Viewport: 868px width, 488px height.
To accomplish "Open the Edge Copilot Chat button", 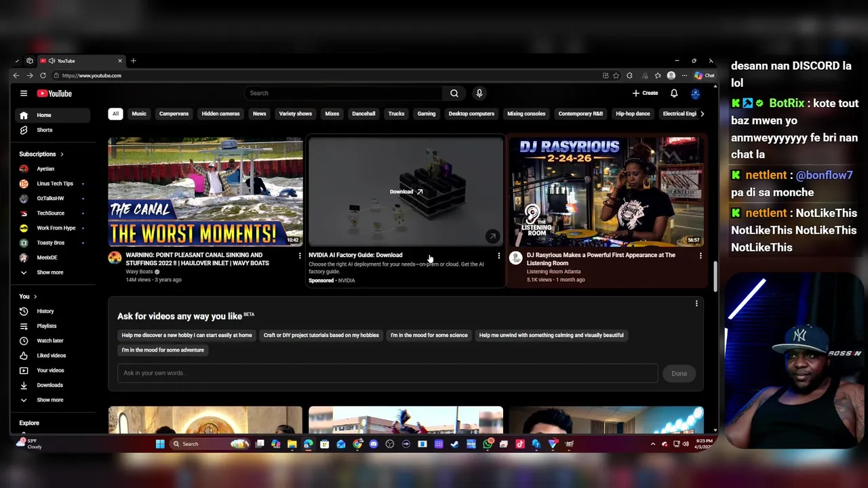I will [x=704, y=76].
